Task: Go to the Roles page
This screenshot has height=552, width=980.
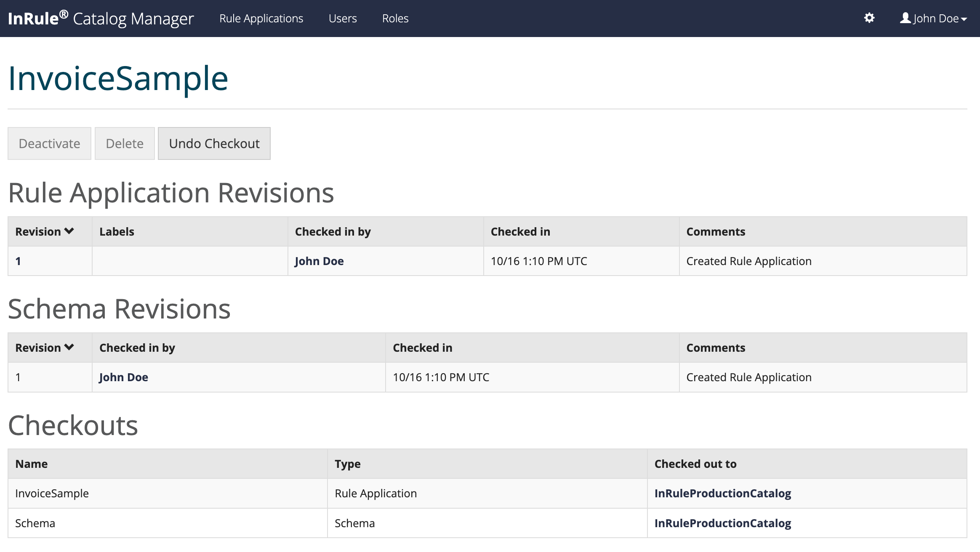Action: (395, 18)
